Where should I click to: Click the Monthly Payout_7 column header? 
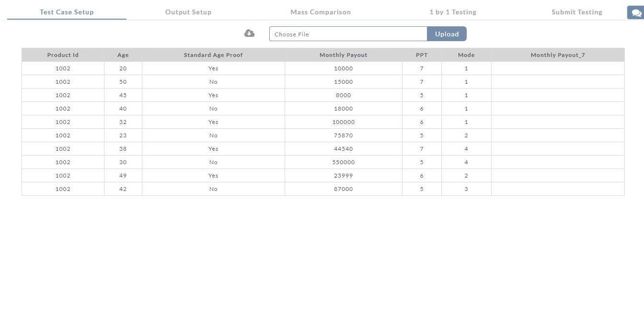pos(558,55)
